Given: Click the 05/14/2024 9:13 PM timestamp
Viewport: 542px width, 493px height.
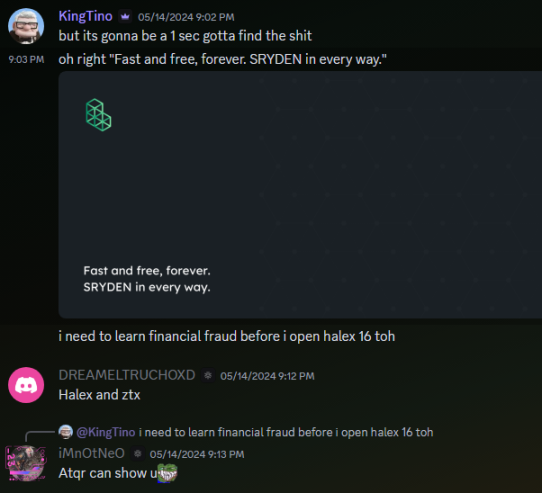Looking at the screenshot, I should click(197, 454).
